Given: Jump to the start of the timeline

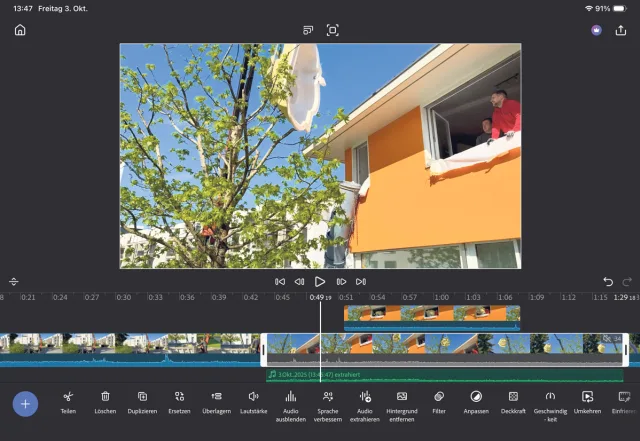Looking at the screenshot, I should [x=280, y=282].
